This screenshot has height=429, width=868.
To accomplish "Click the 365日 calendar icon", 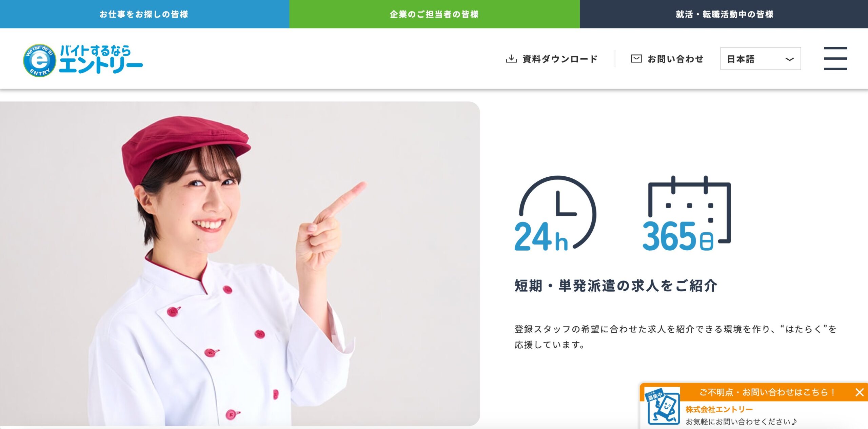I will click(687, 213).
